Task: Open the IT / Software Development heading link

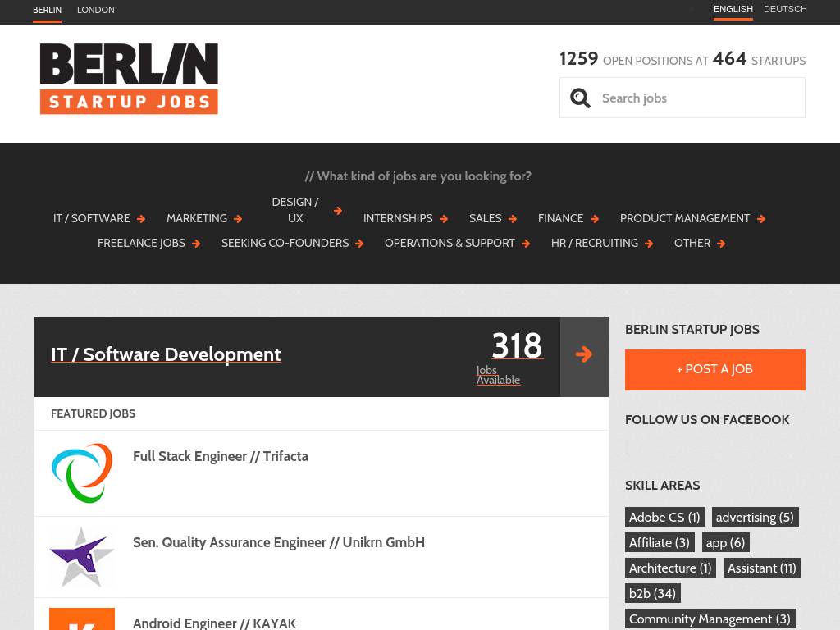Action: [x=166, y=354]
